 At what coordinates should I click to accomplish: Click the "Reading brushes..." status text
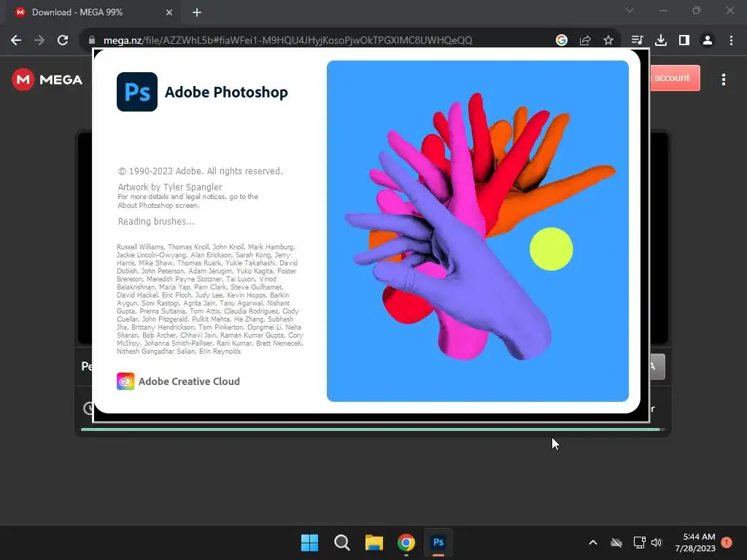pos(156,222)
